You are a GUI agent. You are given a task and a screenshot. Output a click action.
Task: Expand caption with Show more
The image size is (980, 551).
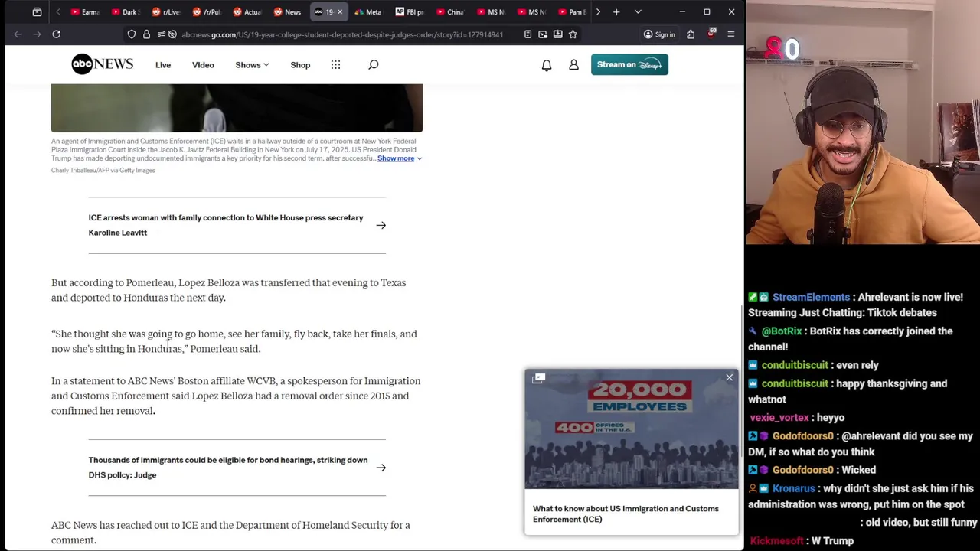coord(399,158)
